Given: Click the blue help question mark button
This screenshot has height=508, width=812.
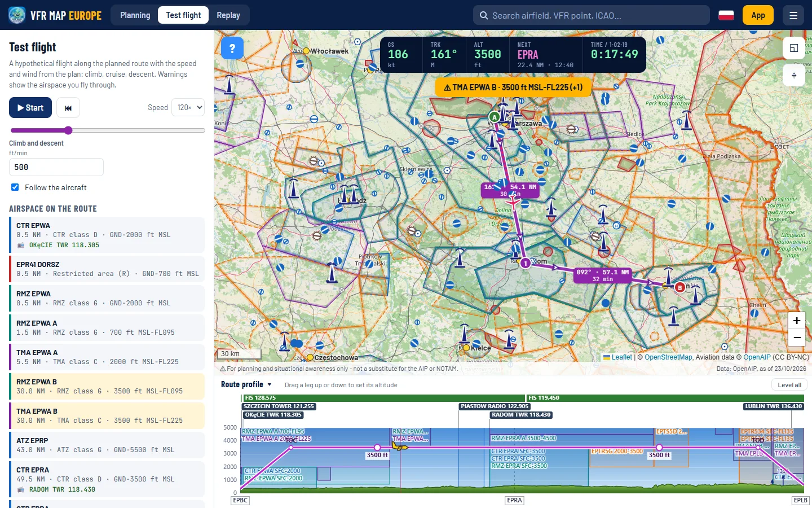Looking at the screenshot, I should (232, 49).
